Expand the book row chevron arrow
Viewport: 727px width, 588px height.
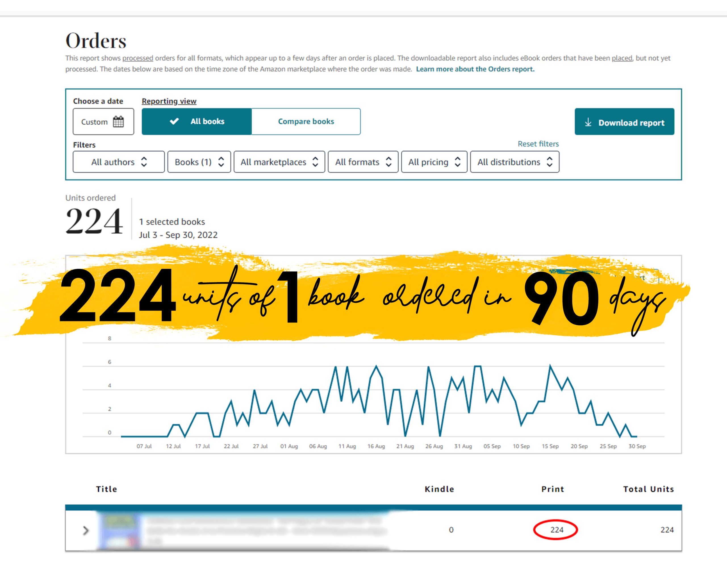point(86,530)
